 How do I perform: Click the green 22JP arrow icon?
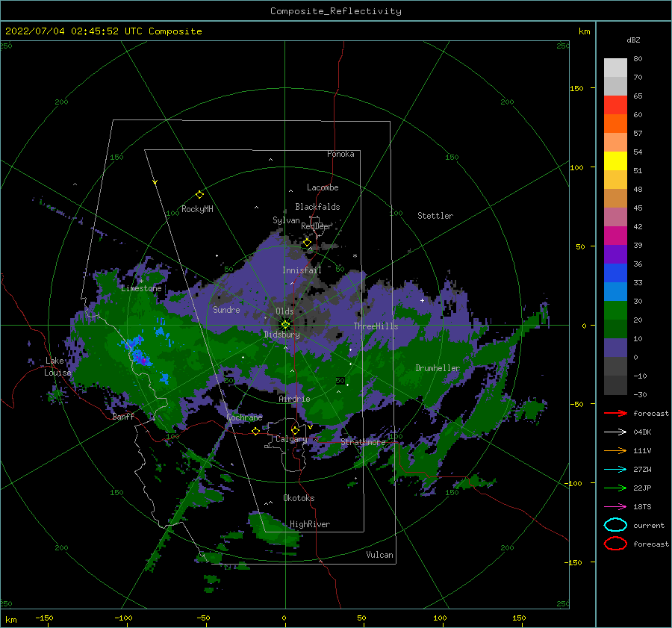pos(615,488)
